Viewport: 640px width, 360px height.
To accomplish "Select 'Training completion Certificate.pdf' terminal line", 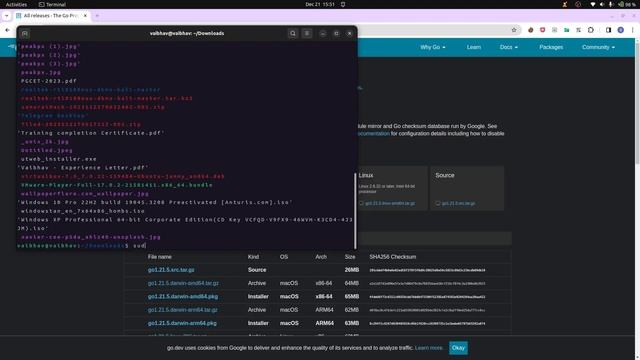I will (x=91, y=133).
